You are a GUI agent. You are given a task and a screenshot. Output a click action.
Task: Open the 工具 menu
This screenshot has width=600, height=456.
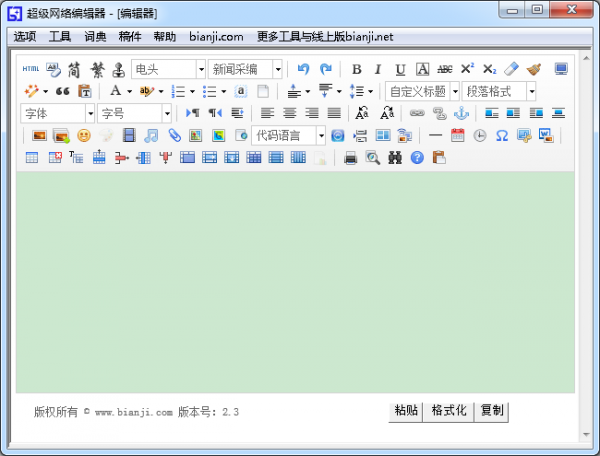(60, 37)
